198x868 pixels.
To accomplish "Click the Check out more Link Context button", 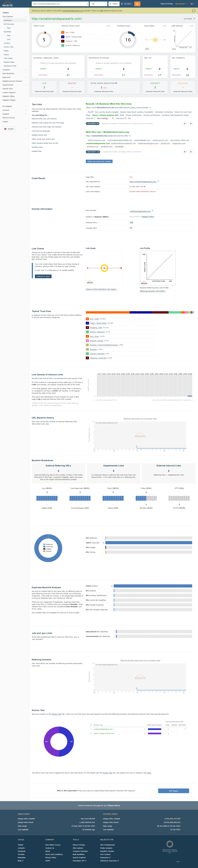I will click(99, 161).
